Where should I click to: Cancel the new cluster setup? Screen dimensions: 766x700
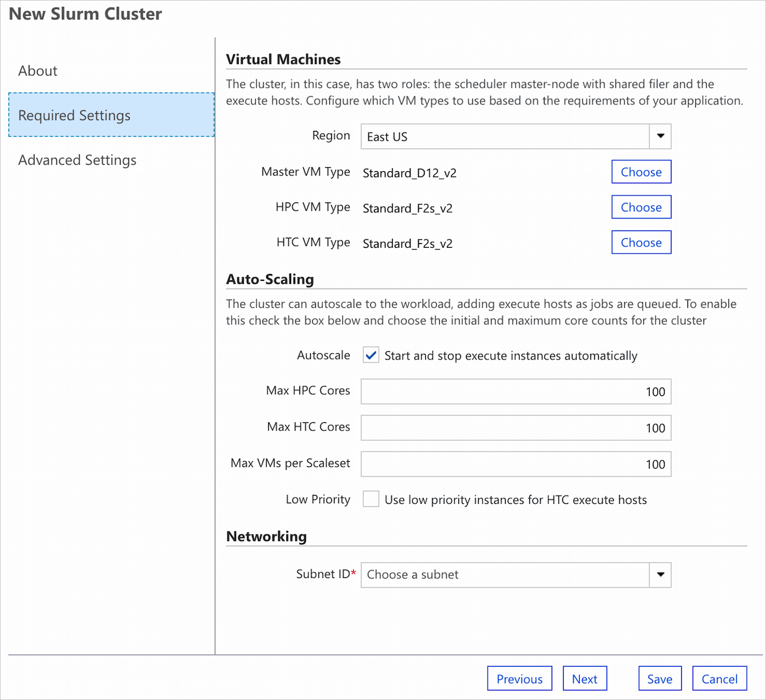coord(719,679)
